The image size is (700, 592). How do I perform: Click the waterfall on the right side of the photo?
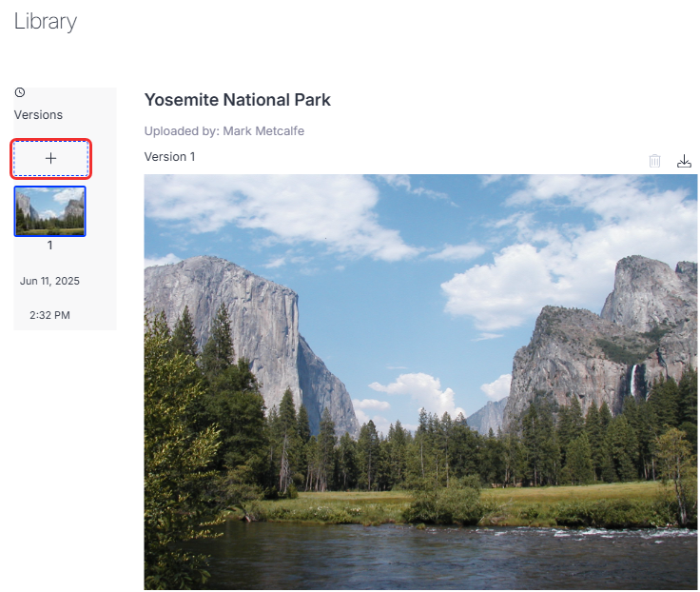tap(633, 381)
